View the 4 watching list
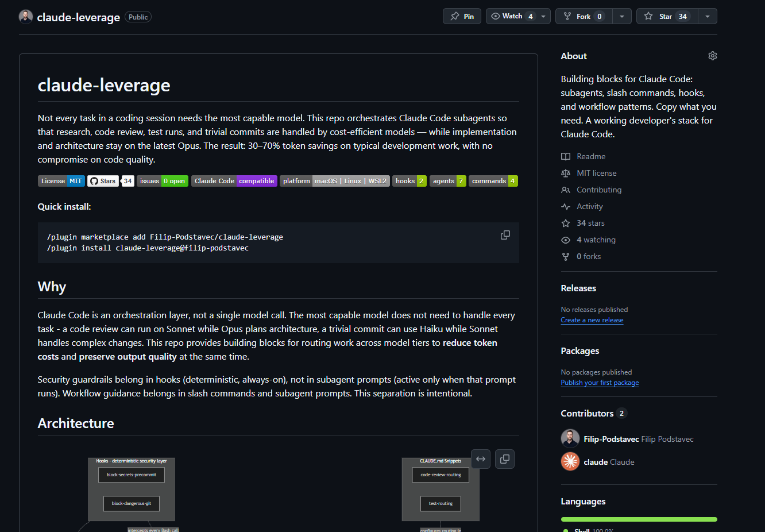 pos(596,240)
